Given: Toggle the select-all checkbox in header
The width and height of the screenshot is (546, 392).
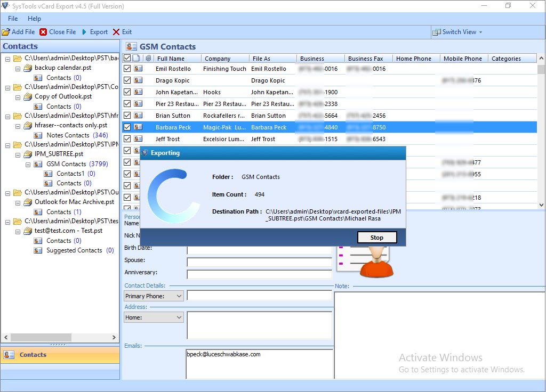Looking at the screenshot, I should [127, 58].
